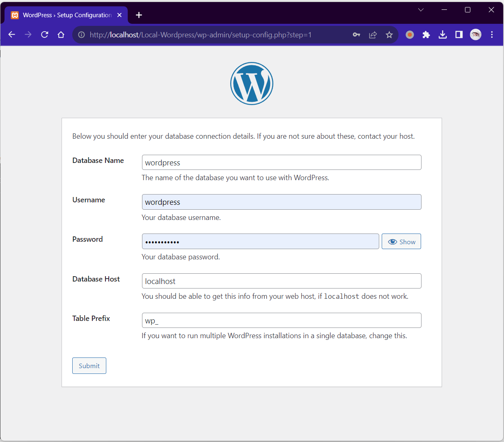Show the database password

coord(401,242)
